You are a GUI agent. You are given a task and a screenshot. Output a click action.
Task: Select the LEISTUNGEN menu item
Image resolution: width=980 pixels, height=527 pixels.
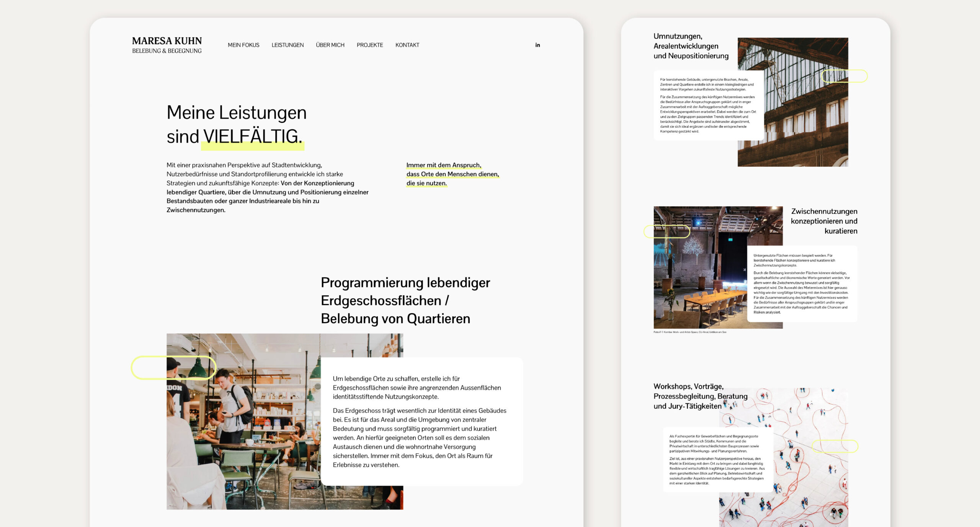pos(287,45)
